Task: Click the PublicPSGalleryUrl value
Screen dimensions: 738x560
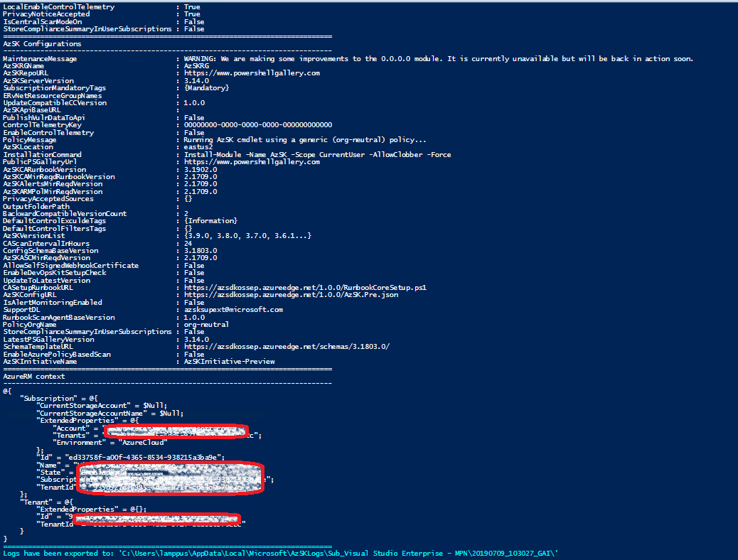Action: point(252,162)
